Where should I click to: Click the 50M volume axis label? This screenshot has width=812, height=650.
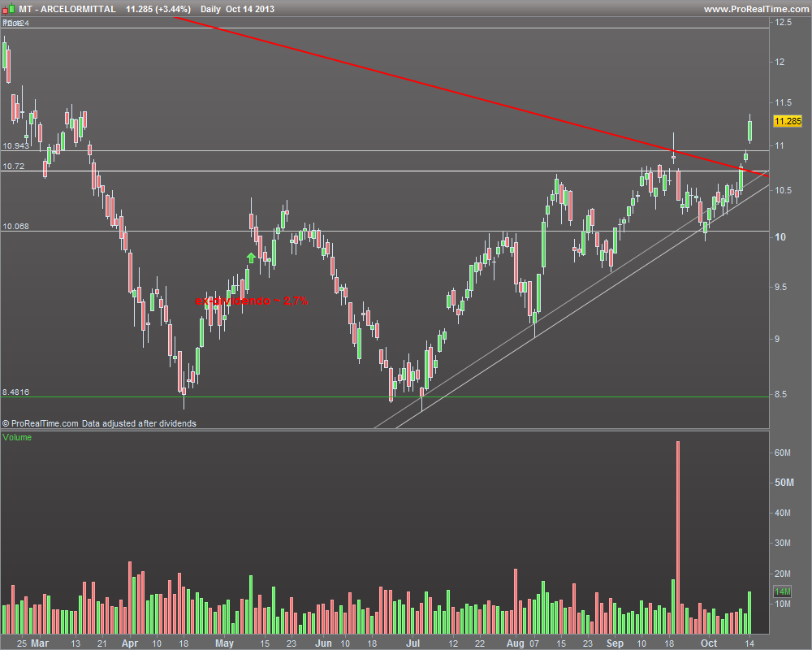784,483
